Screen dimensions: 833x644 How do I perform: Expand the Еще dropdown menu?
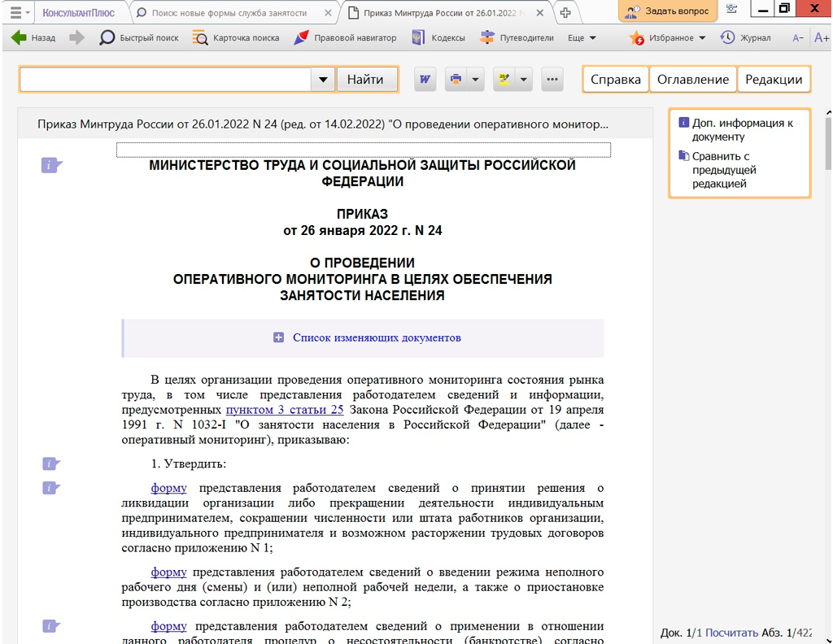click(582, 37)
